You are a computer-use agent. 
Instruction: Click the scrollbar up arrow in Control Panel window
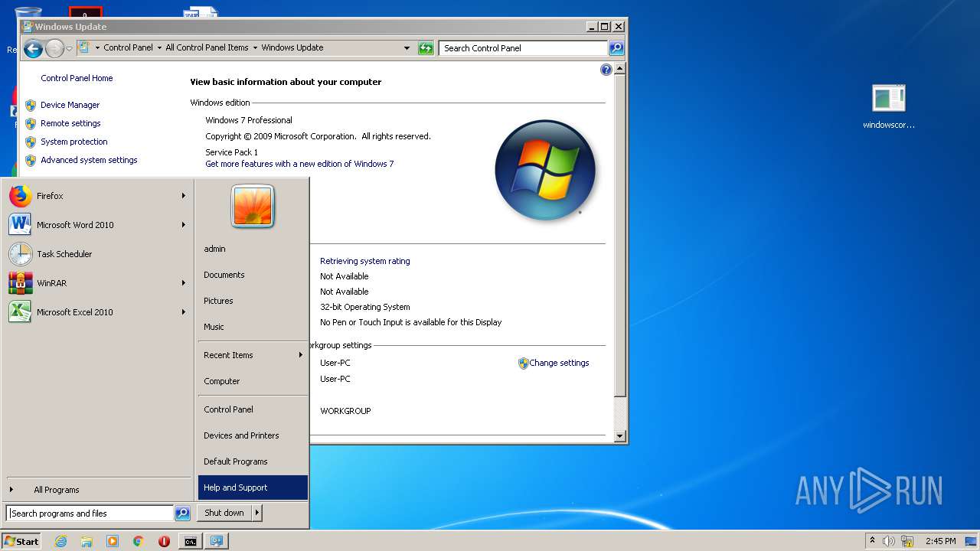click(x=620, y=69)
